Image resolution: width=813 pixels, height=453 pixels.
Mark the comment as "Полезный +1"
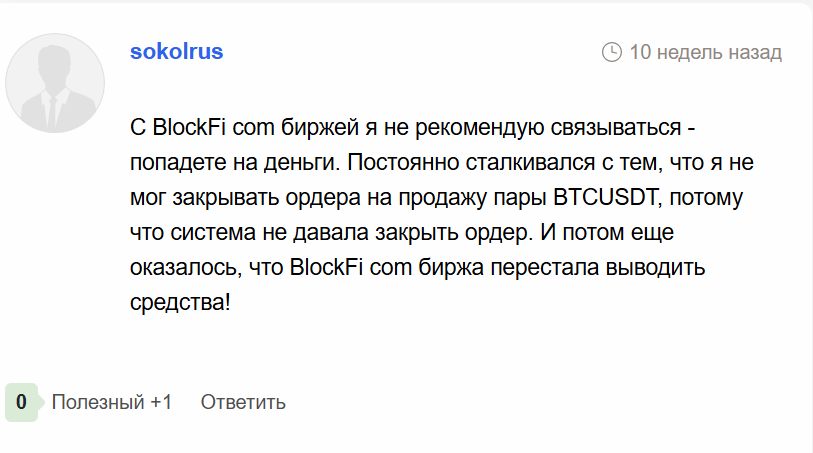112,402
